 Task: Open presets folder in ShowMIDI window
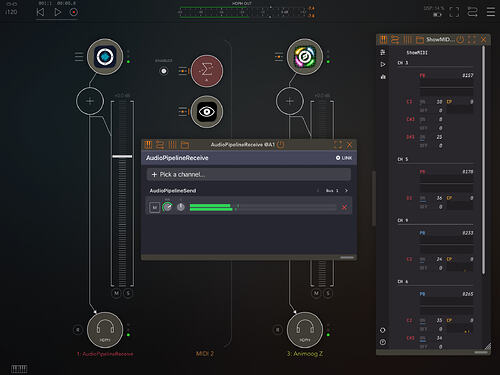[420, 40]
